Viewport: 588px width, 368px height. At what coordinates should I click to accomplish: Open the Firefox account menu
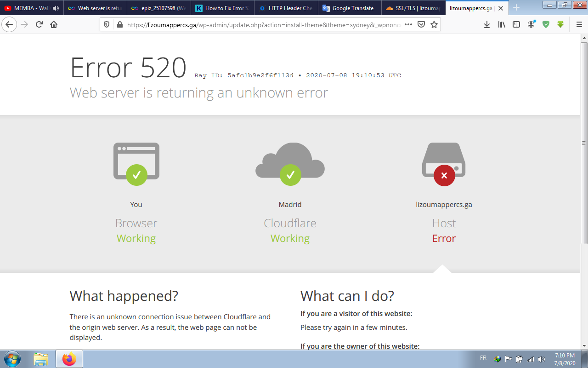click(531, 24)
